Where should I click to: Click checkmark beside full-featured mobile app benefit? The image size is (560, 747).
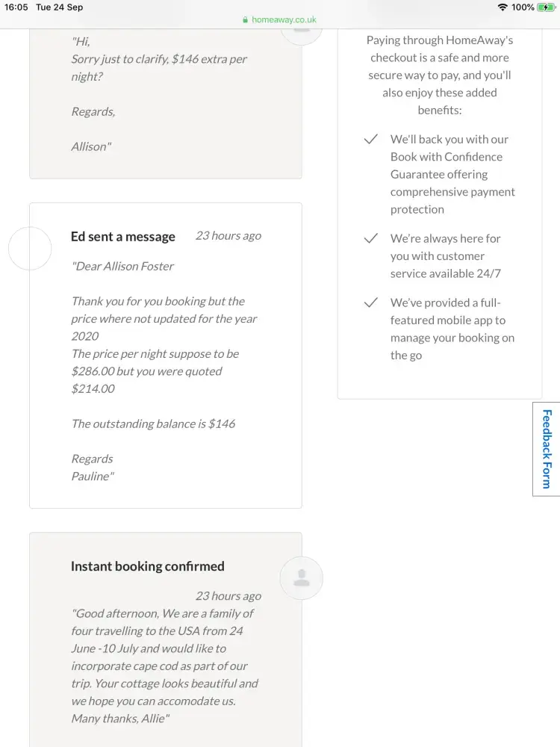tap(370, 303)
